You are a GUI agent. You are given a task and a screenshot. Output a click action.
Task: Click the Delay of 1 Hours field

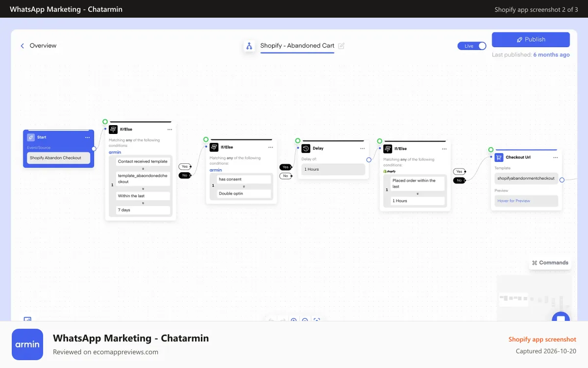click(333, 169)
